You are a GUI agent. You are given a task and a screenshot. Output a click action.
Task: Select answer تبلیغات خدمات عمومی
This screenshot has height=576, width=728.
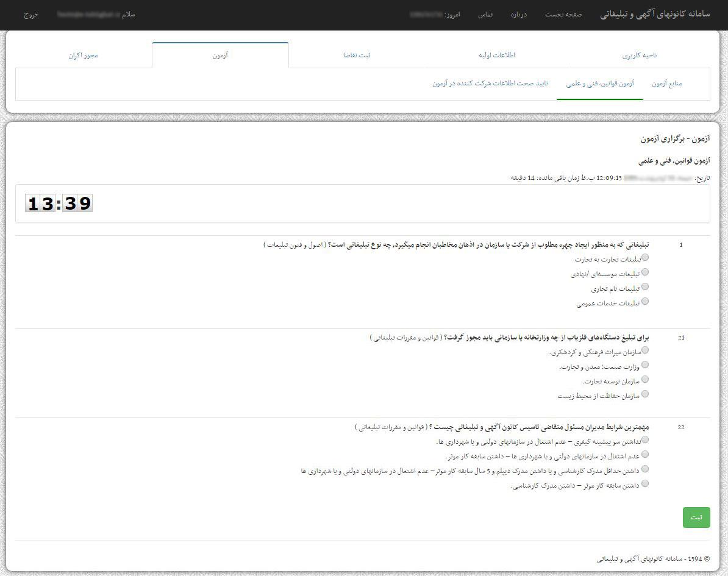[645, 302]
